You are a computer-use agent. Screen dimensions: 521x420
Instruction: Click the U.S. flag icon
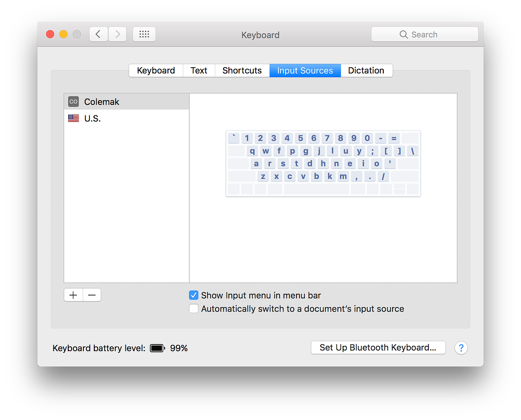coord(73,118)
